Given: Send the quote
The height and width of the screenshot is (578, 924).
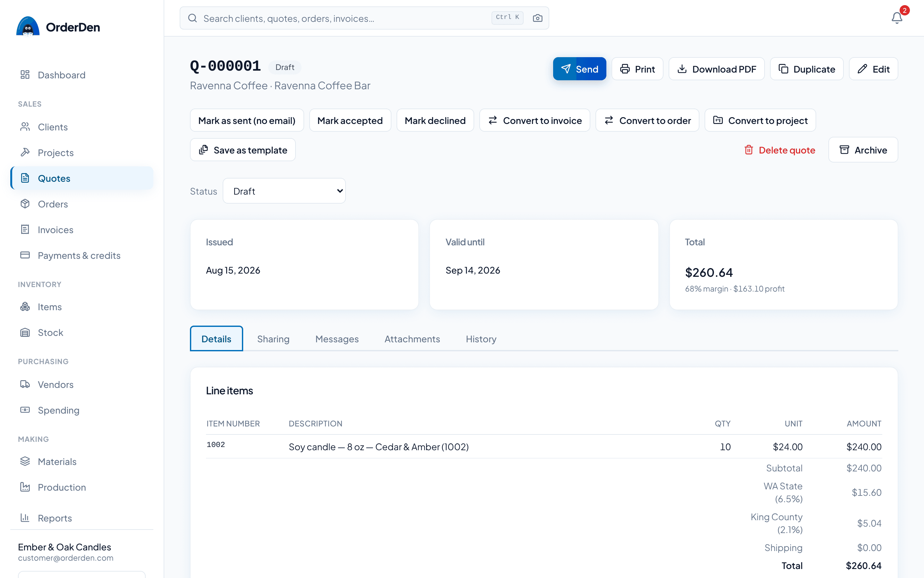Looking at the screenshot, I should (579, 69).
